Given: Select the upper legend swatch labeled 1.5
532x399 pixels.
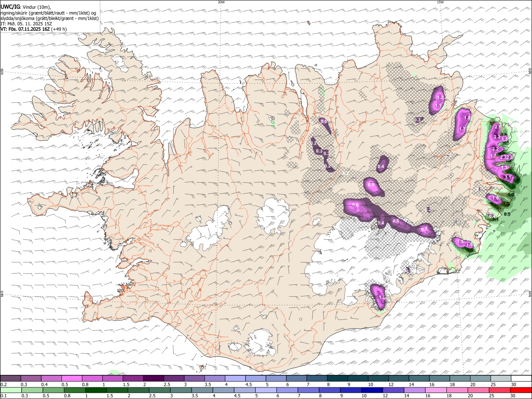Looking at the screenshot, I should pos(133,378).
